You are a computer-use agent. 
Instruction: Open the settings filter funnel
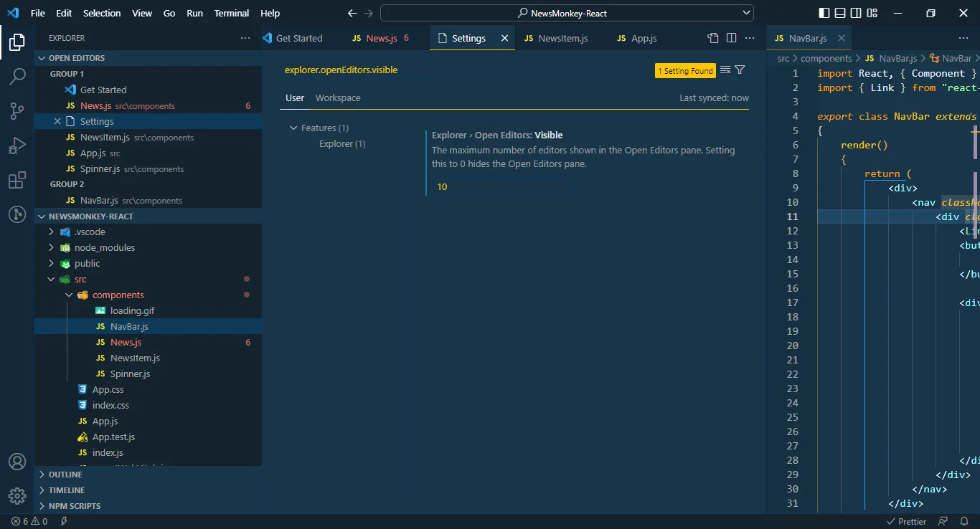pos(740,70)
